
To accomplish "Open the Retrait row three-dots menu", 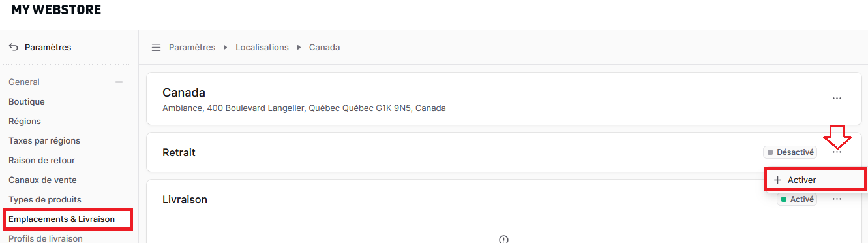I will pyautogui.click(x=837, y=152).
